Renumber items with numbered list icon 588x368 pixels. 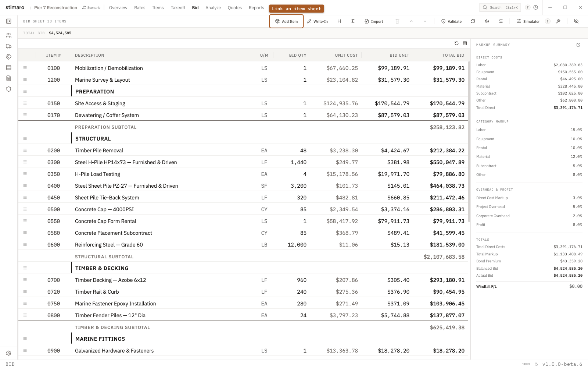(501, 21)
